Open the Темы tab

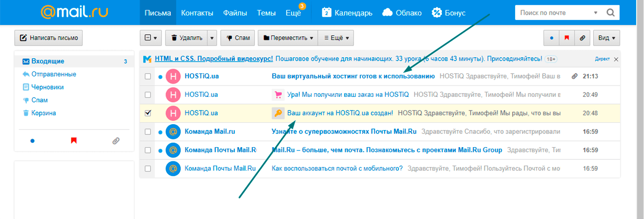[x=266, y=13]
